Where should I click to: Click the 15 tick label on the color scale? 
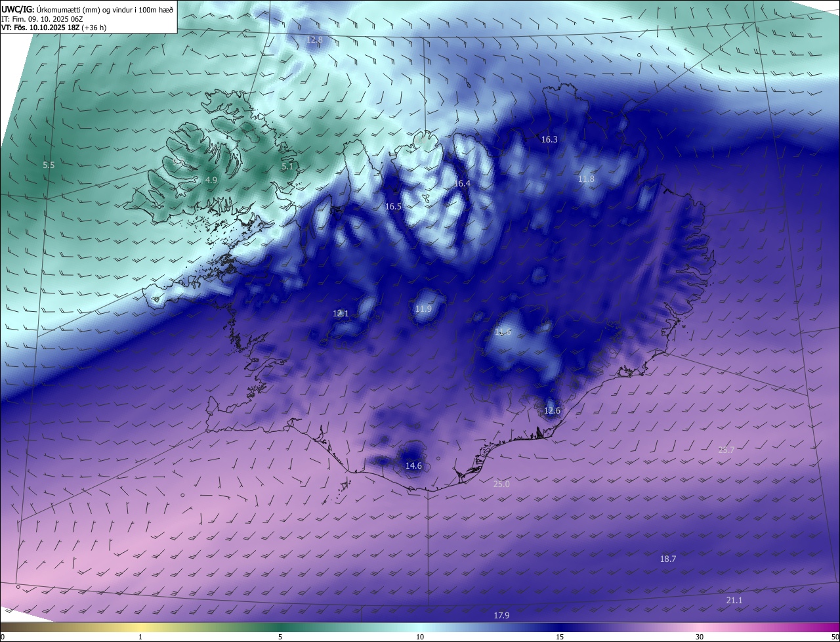tap(560, 637)
